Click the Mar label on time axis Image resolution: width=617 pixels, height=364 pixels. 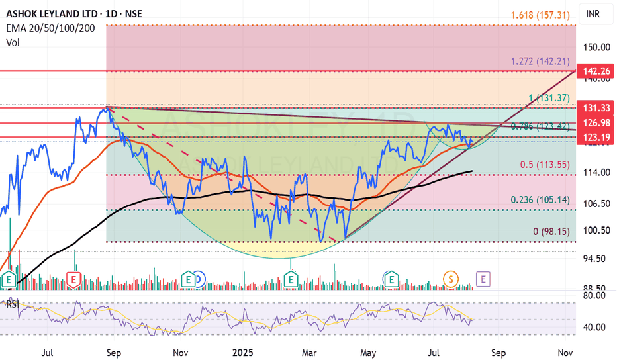[309, 353]
